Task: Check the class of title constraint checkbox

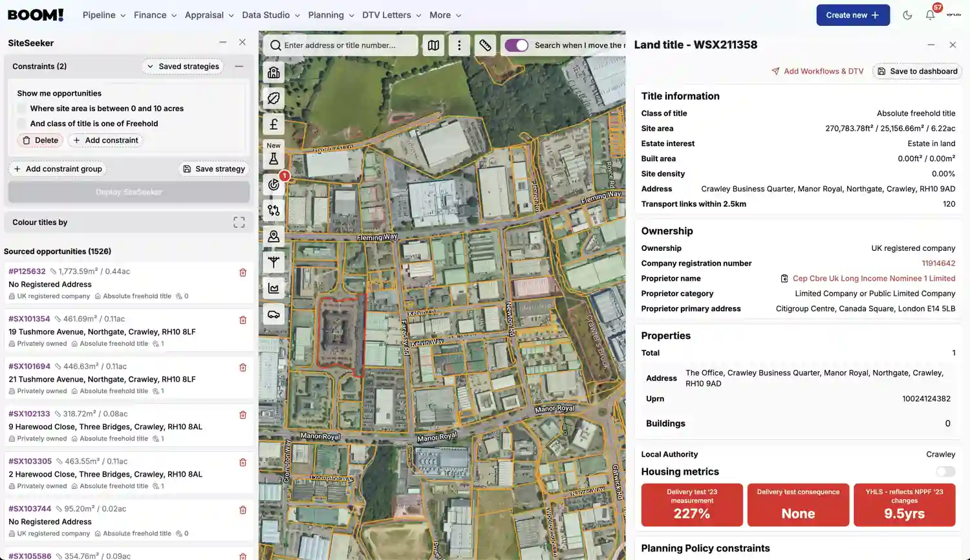Action: tap(22, 124)
